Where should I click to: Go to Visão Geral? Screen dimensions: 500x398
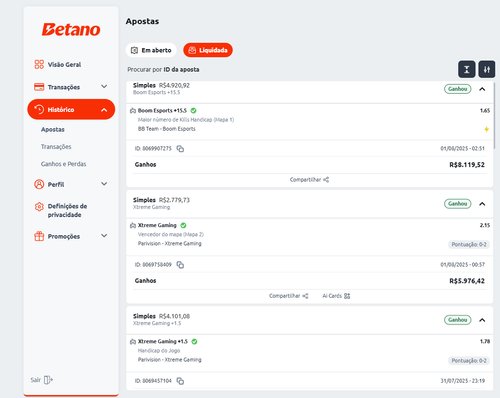(x=64, y=64)
